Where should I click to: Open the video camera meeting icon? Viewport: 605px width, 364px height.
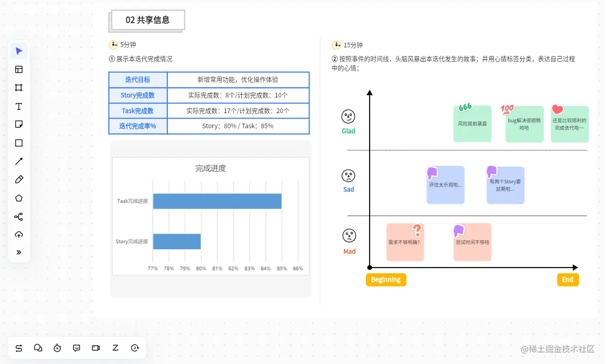click(x=96, y=348)
